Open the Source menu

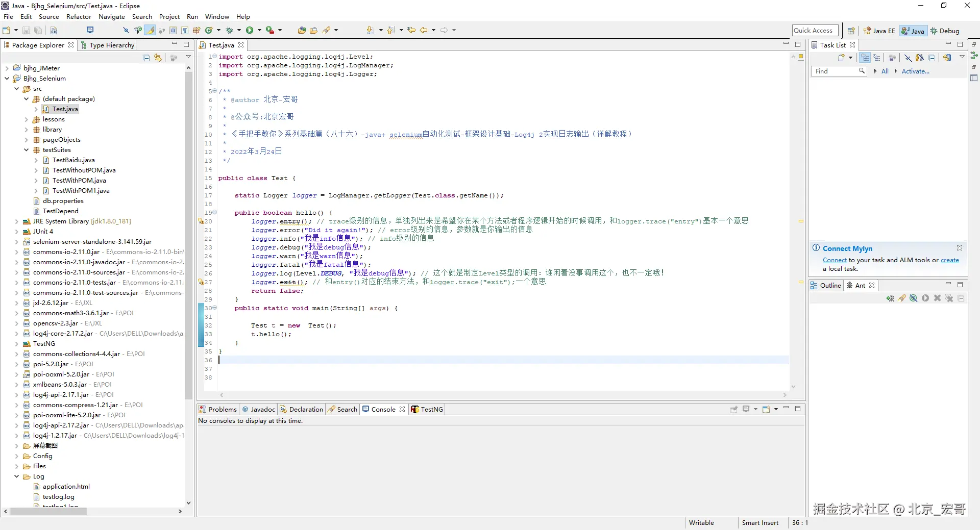pyautogui.click(x=49, y=17)
